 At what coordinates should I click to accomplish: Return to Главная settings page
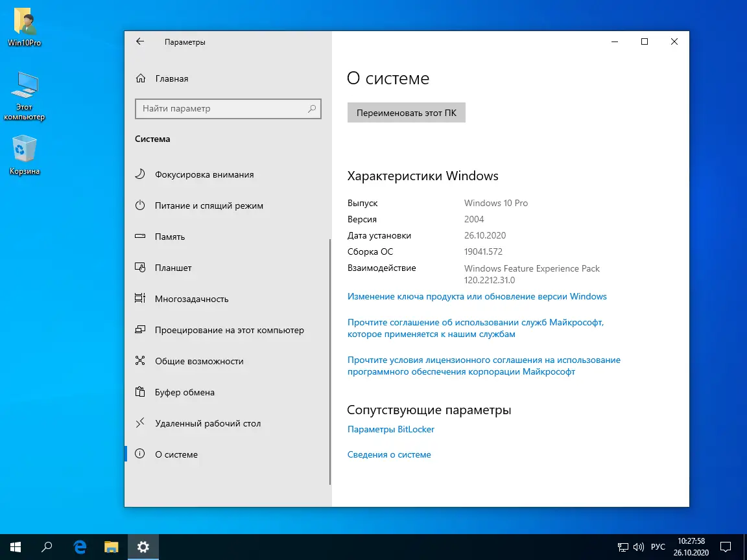pos(171,78)
